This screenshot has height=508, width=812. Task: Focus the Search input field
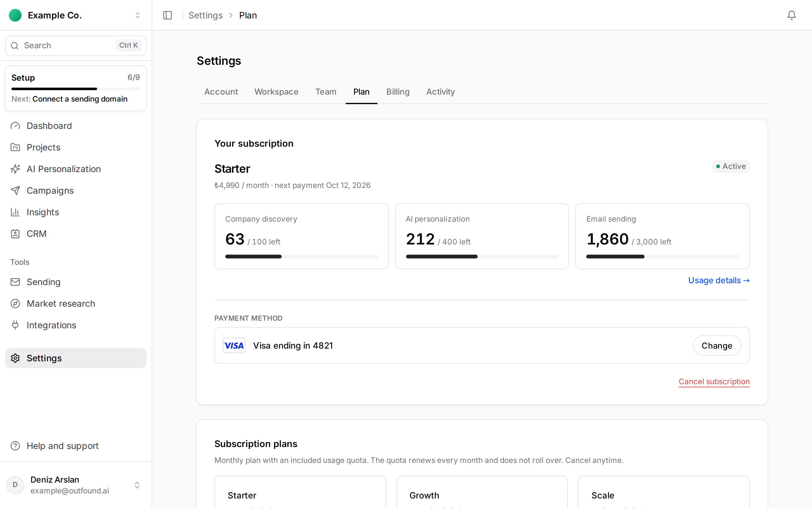pos(76,46)
